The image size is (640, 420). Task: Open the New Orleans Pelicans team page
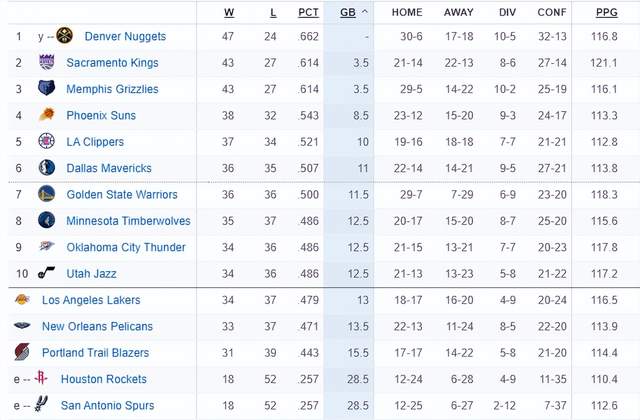(97, 326)
